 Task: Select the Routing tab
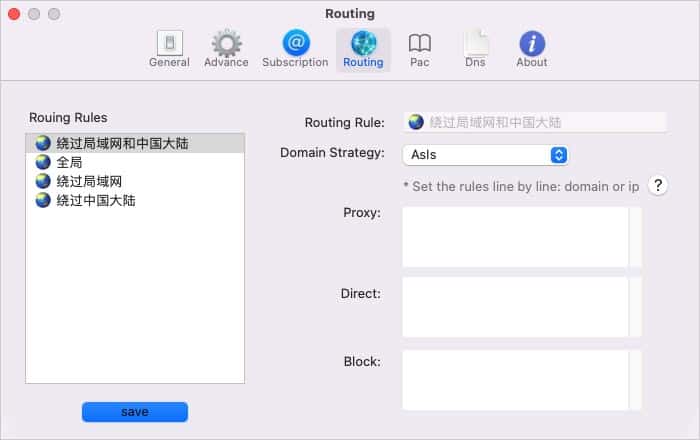(x=363, y=50)
